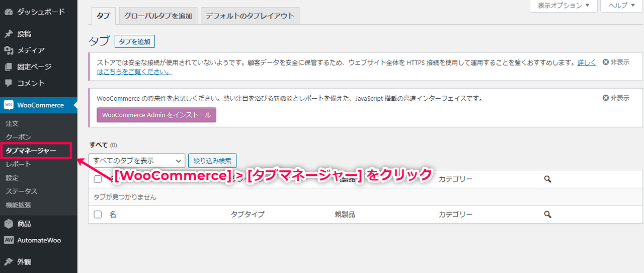The width and height of the screenshot is (644, 273).
Task: Expand the 表示オプション panel
Action: coord(563,6)
